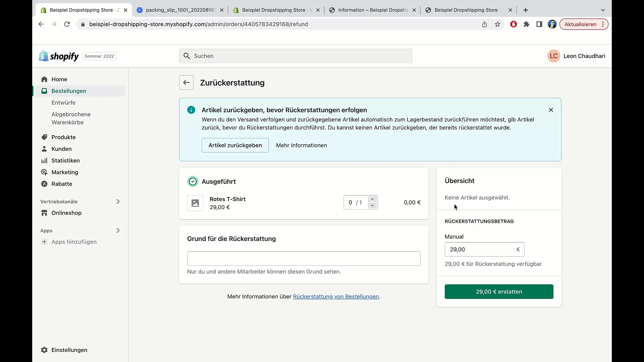Go to Produkte section
Viewport: 644px width, 362px height.
63,137
